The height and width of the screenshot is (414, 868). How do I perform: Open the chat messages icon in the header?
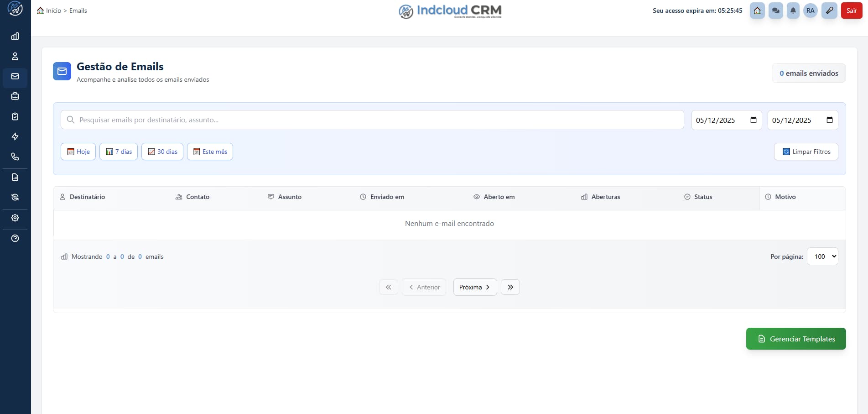[775, 10]
